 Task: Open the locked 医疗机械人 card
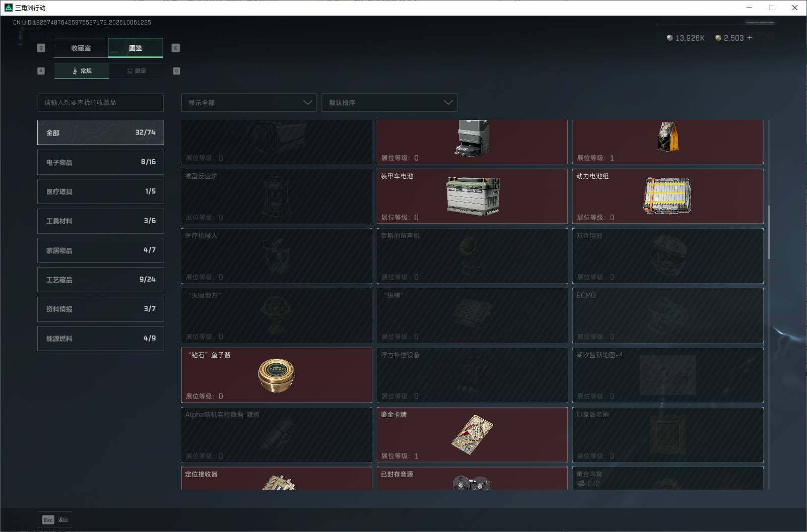point(277,256)
